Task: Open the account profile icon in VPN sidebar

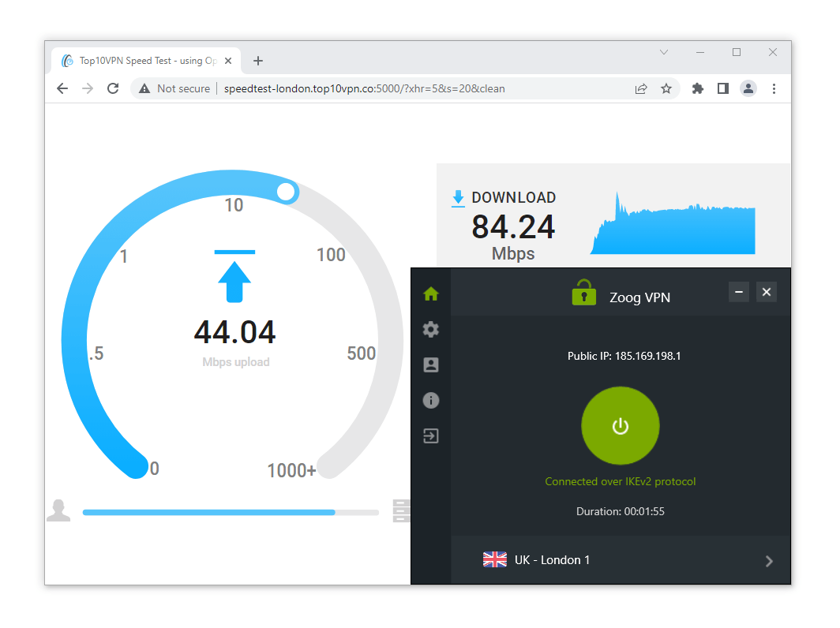Action: pyautogui.click(x=430, y=364)
